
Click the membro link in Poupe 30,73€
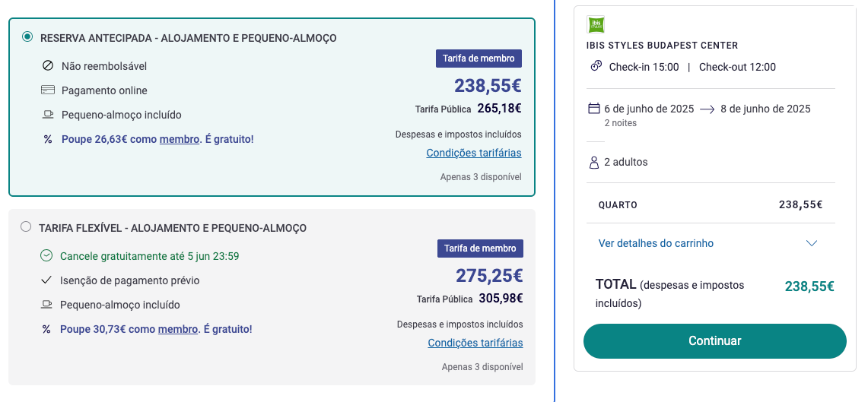(178, 329)
